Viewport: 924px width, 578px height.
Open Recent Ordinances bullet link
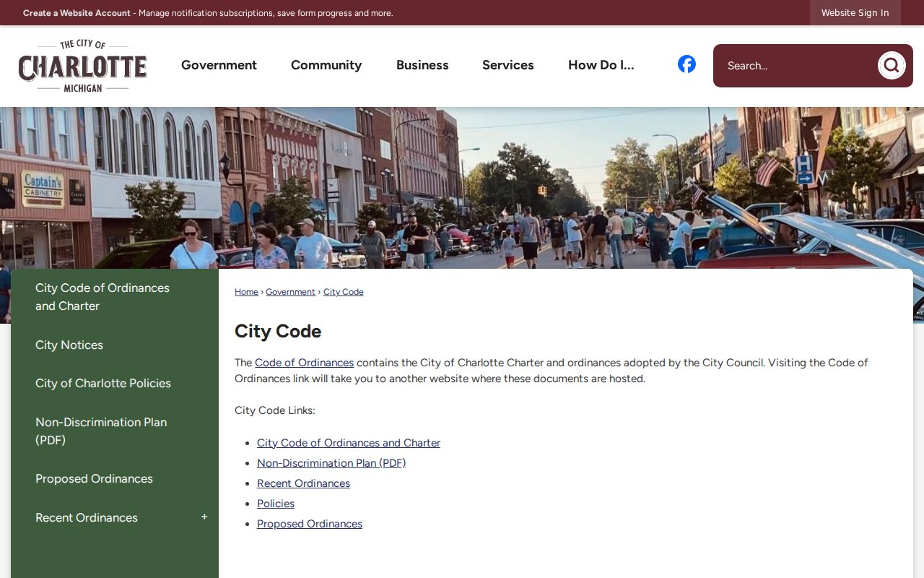[x=303, y=483]
